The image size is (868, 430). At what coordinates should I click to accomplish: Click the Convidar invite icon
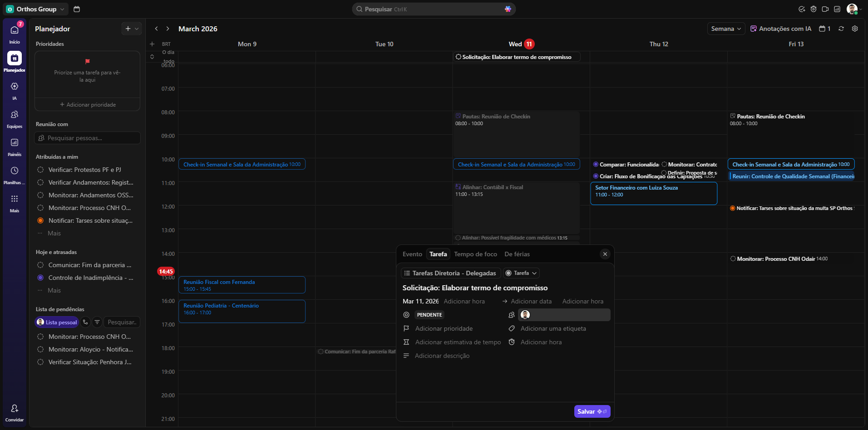click(x=15, y=409)
